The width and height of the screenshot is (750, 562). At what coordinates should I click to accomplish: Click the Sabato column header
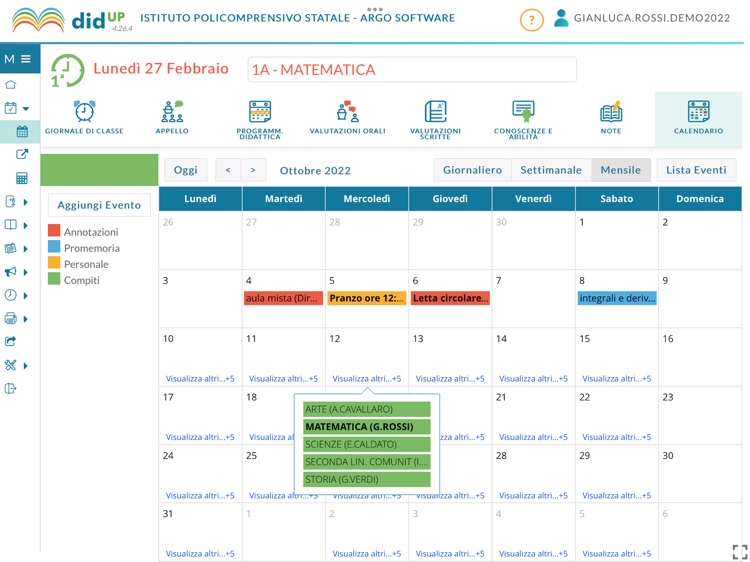(x=617, y=198)
